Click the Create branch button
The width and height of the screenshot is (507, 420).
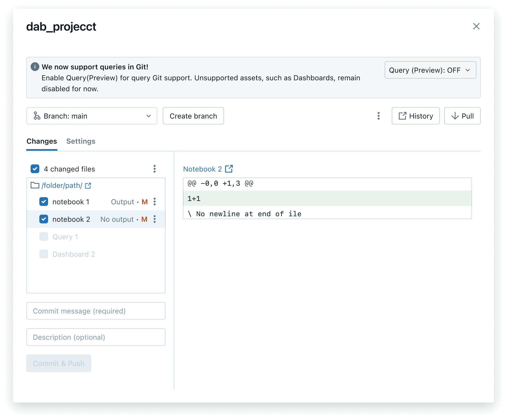coord(193,116)
